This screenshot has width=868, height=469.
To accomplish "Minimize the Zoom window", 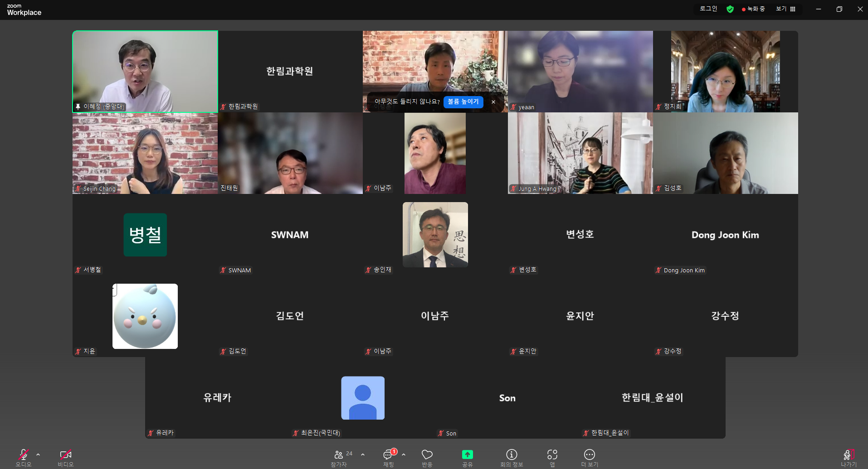I will [819, 9].
